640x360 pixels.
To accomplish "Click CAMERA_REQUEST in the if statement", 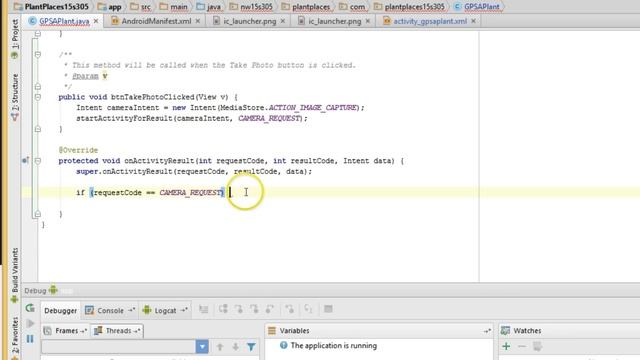I will tap(190, 193).
